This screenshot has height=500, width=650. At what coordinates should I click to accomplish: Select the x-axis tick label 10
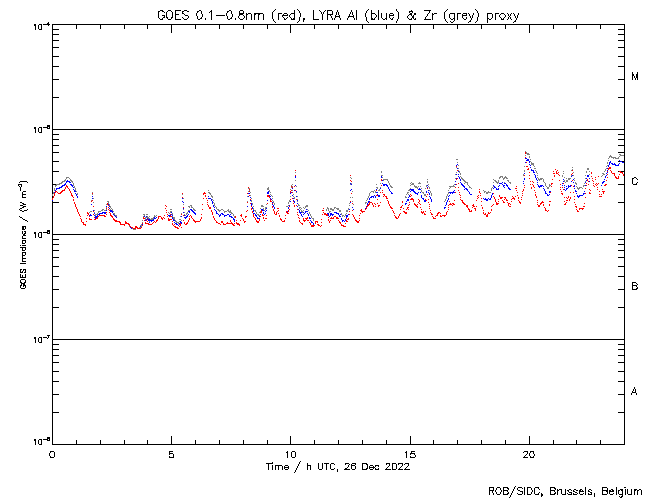(290, 454)
